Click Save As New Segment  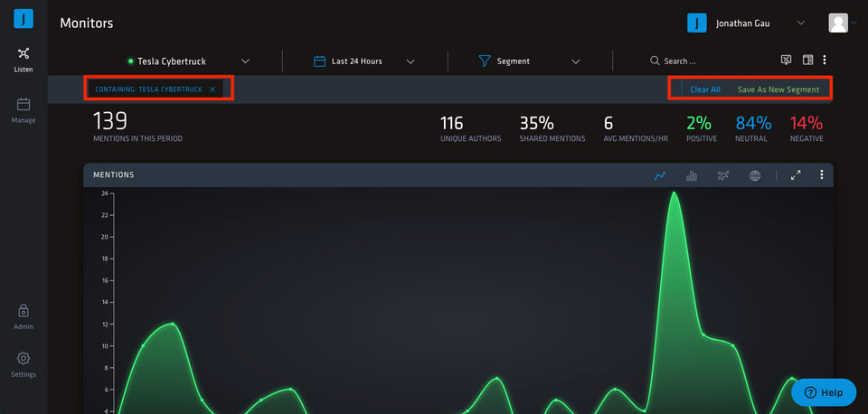click(778, 89)
